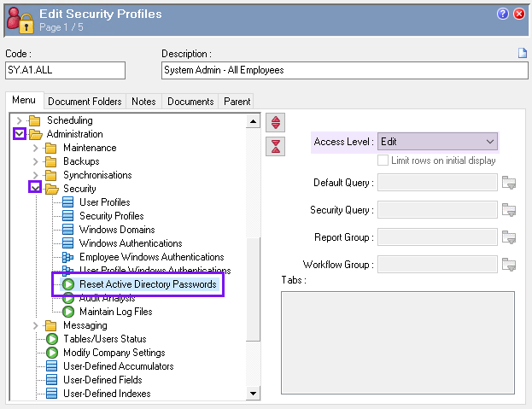Click the Reset Active Directory Passwords green icon

[x=68, y=284]
